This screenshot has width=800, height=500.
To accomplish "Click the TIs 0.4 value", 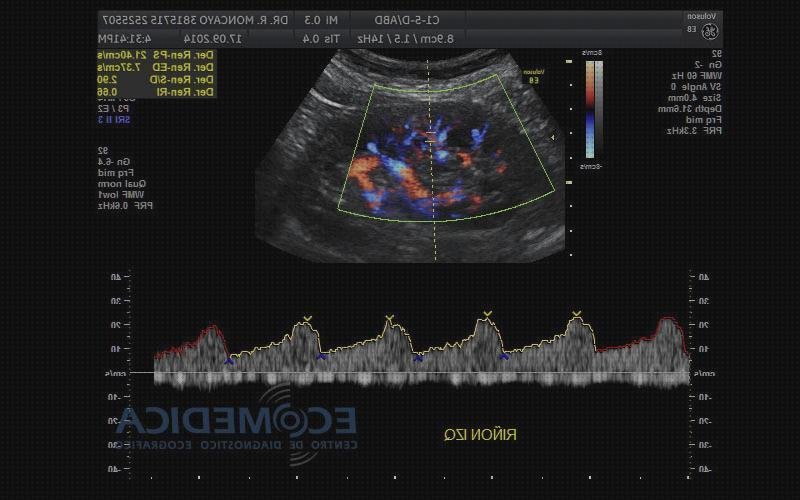I will [x=321, y=39].
